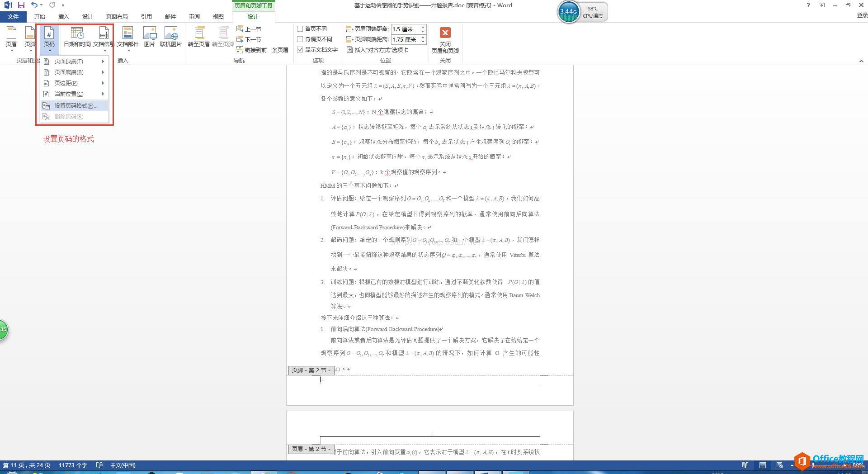
Task: Enable 奇偶页不同 checkbox
Action: click(300, 39)
